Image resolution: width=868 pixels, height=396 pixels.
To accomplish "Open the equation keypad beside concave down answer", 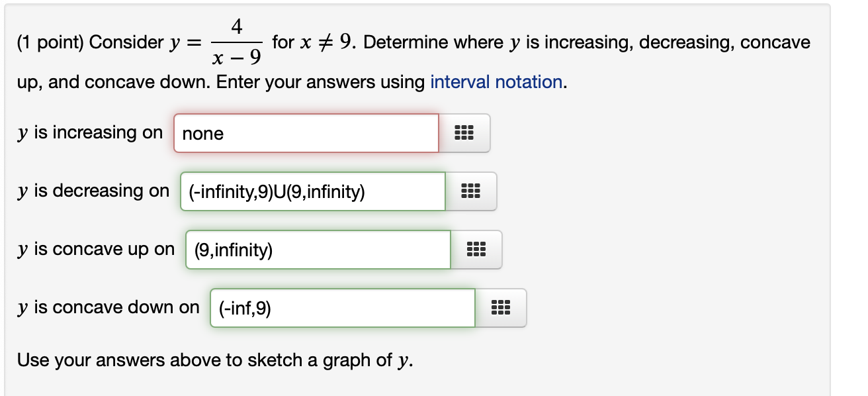I will (501, 307).
